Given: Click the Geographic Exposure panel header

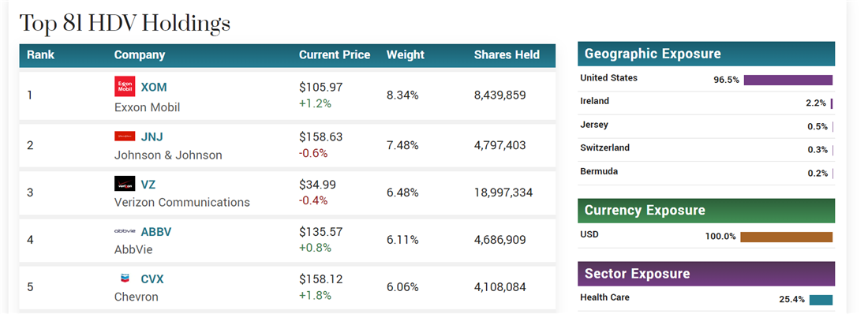Looking at the screenshot, I should [705, 54].
